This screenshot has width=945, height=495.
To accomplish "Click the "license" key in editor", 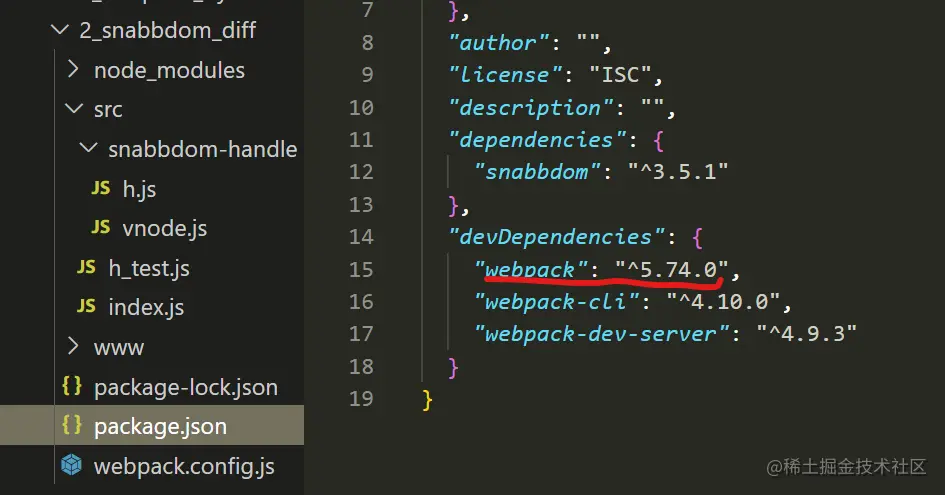I will (505, 75).
